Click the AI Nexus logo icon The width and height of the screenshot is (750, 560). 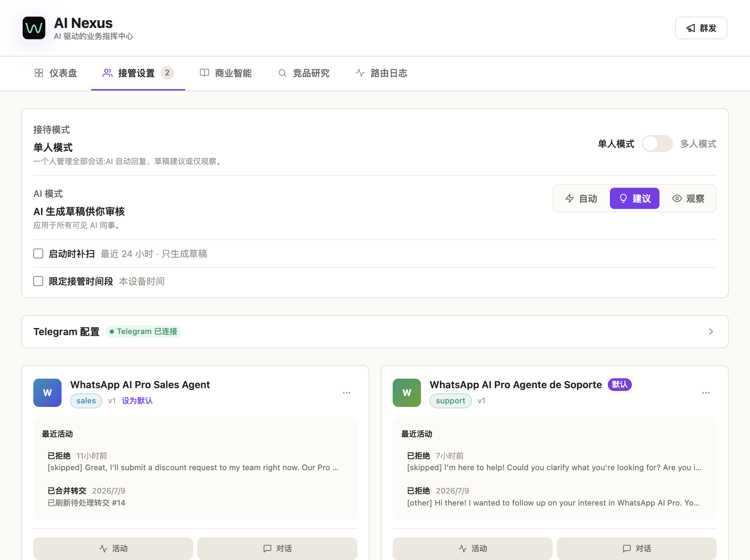(x=34, y=28)
